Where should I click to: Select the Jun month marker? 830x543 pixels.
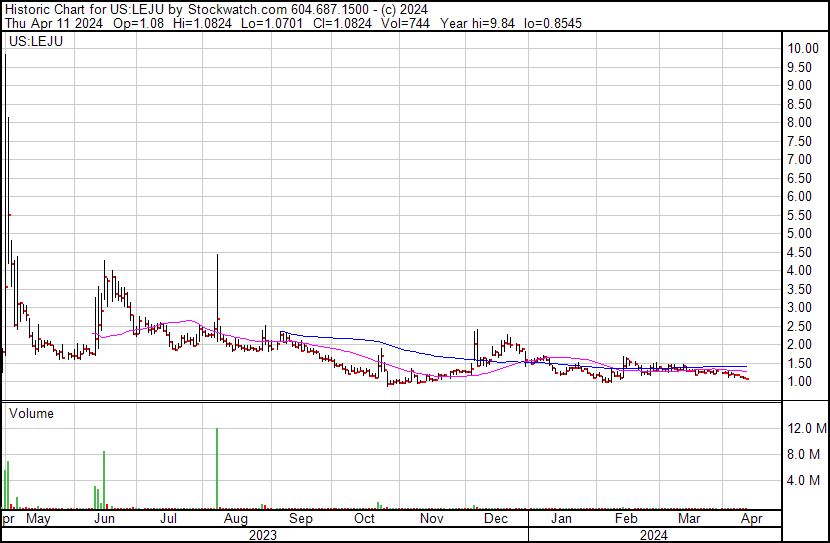coord(104,519)
